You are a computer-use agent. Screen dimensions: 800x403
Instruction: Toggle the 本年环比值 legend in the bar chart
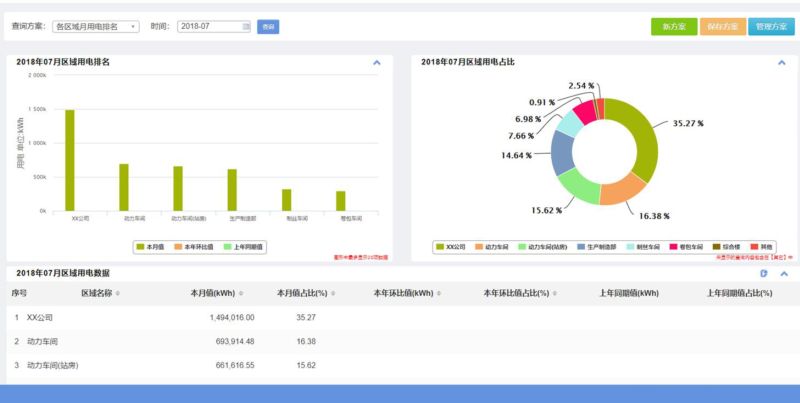(195, 246)
